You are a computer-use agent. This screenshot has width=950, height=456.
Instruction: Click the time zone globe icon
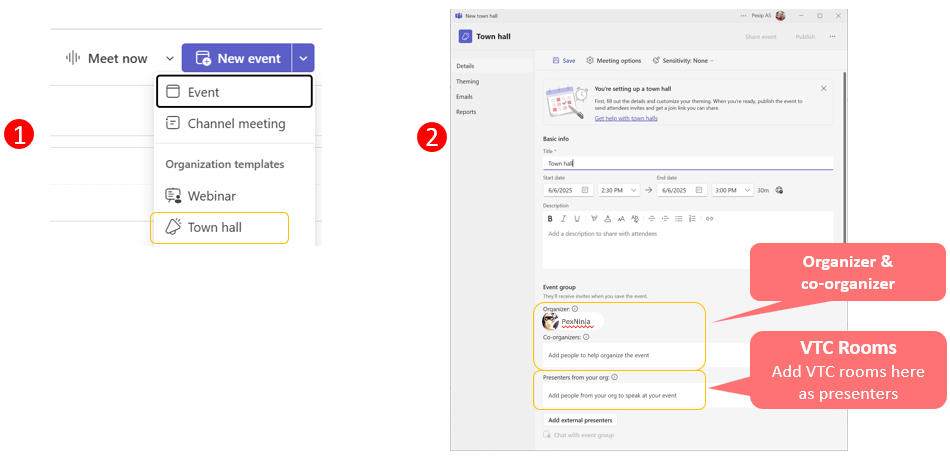point(779,190)
